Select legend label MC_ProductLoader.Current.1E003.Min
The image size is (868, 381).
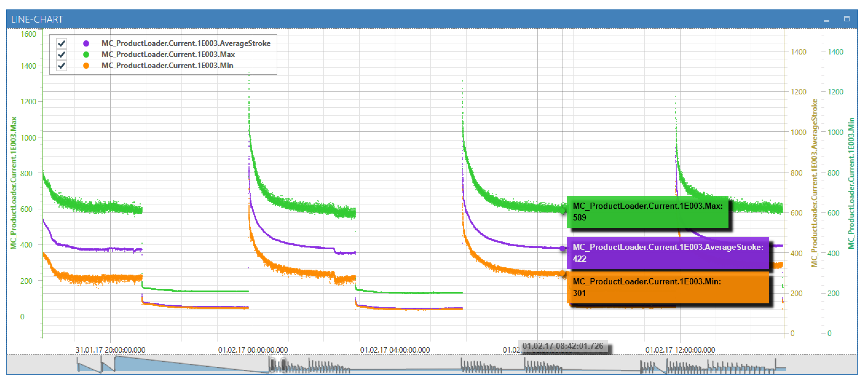click(x=167, y=65)
